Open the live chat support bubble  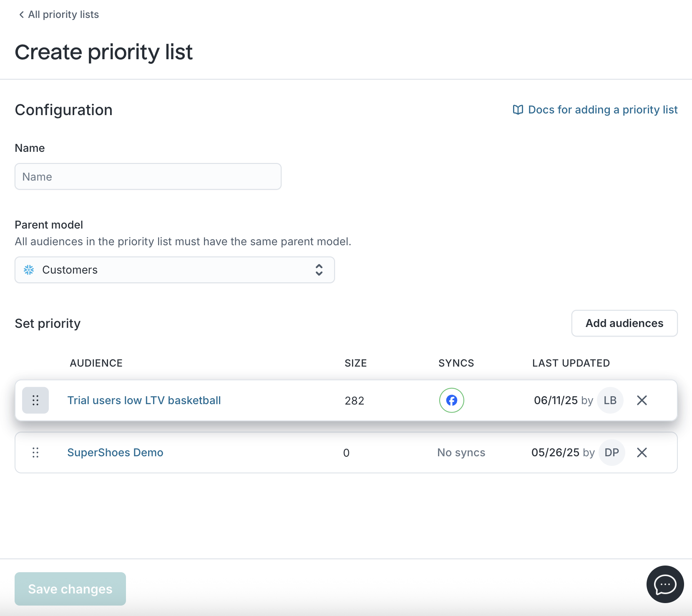click(x=665, y=584)
